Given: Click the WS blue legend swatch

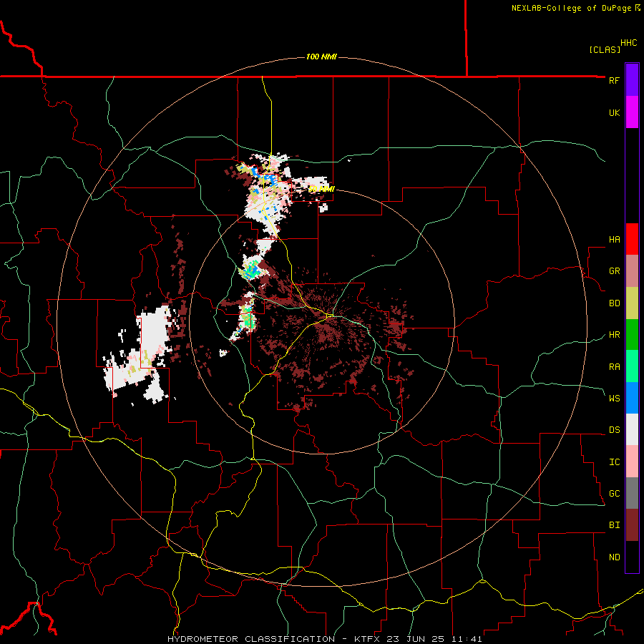Looking at the screenshot, I should (x=632, y=398).
